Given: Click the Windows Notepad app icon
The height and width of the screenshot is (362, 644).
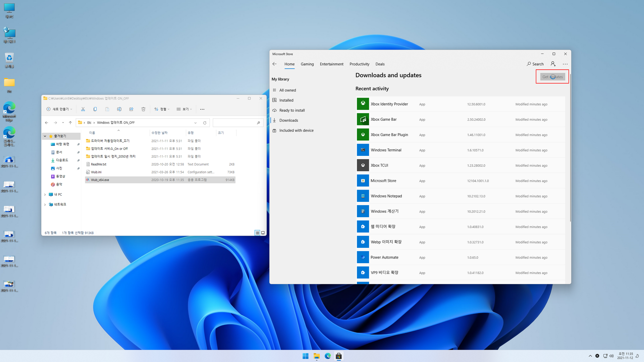Looking at the screenshot, I should click(363, 196).
